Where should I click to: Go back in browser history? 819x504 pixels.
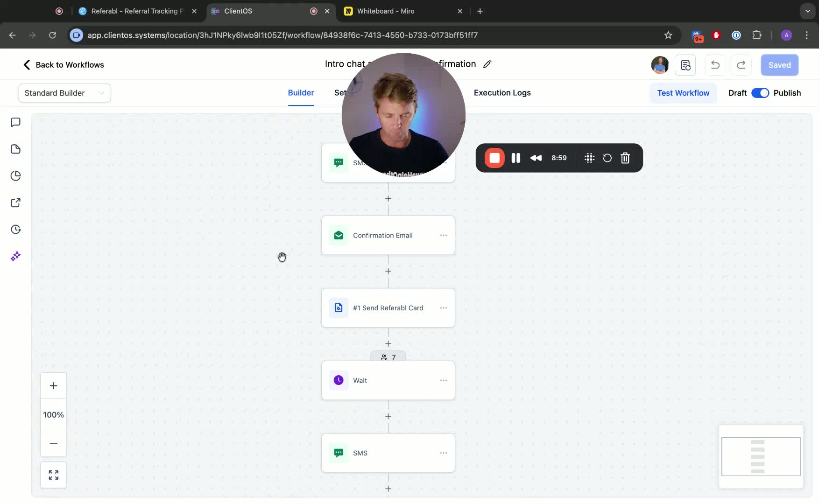13,35
